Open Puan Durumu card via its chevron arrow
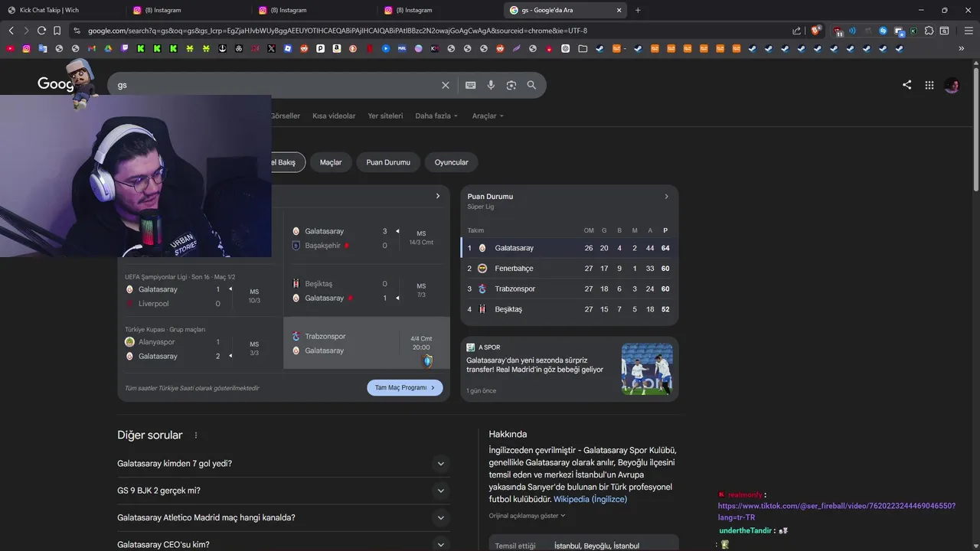The image size is (980, 551). tap(666, 197)
